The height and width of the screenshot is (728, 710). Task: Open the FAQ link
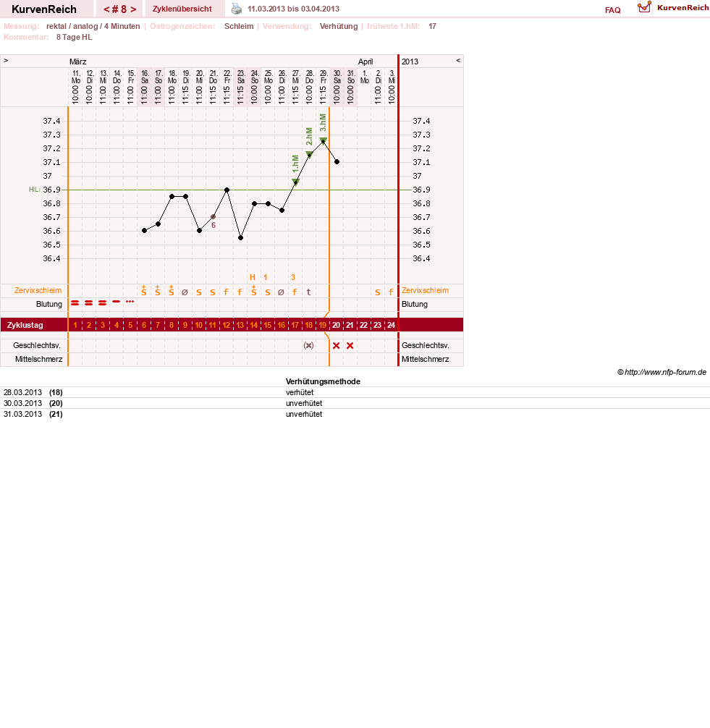(612, 10)
